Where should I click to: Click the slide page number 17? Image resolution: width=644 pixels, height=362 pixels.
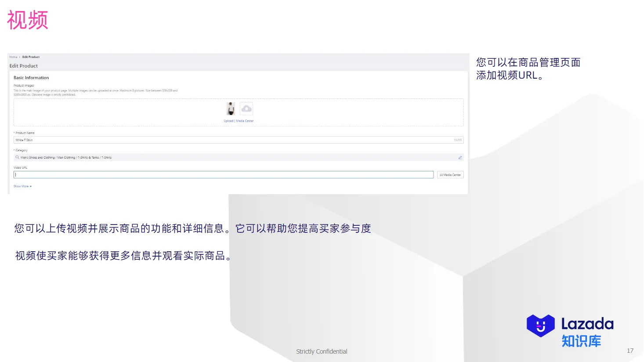(630, 351)
